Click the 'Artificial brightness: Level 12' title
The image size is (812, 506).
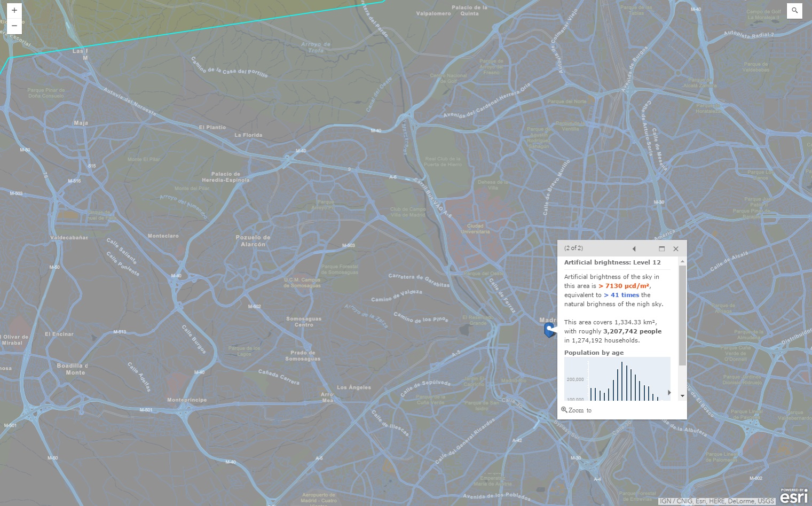(x=612, y=262)
